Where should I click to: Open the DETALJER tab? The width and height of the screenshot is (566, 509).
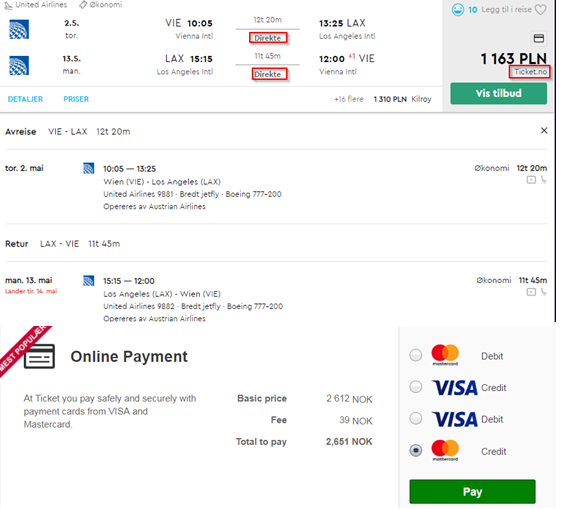25,99
